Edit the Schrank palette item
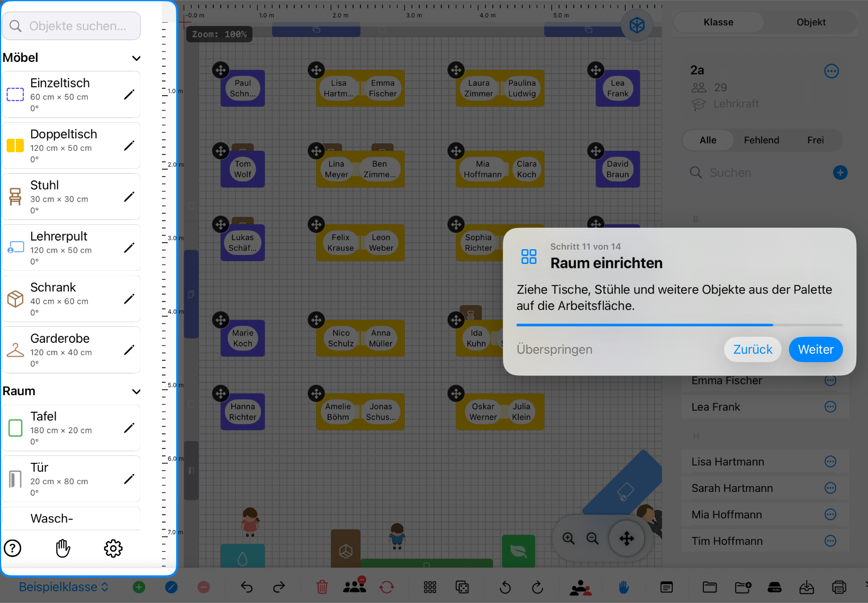Viewport: 868px width, 603px height. pos(129,299)
